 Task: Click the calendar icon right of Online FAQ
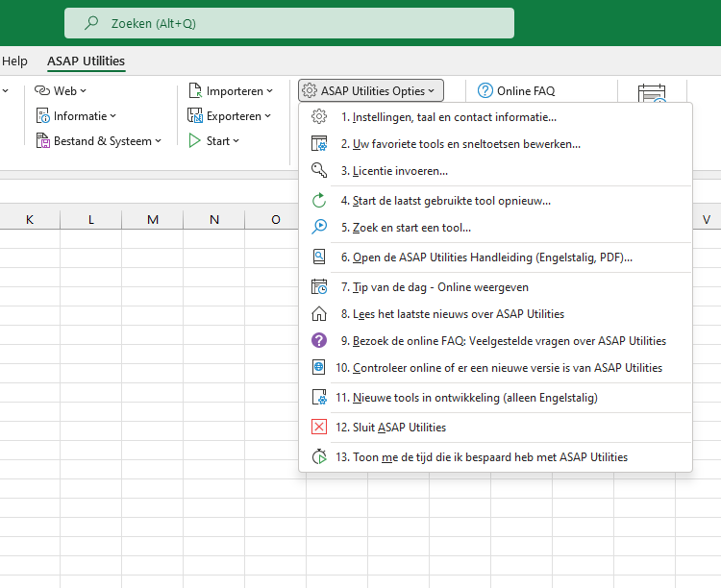tap(652, 93)
